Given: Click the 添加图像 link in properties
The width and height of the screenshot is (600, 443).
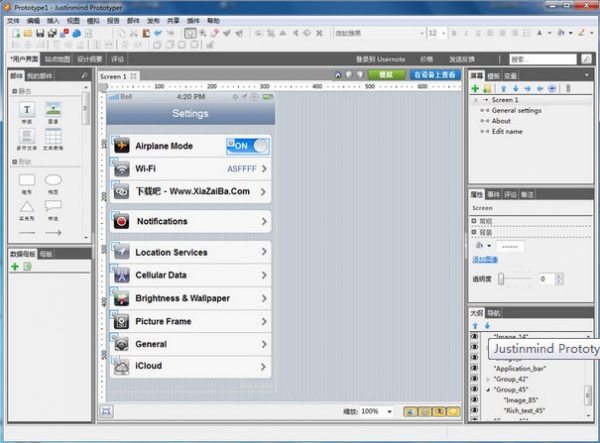Looking at the screenshot, I should [485, 260].
